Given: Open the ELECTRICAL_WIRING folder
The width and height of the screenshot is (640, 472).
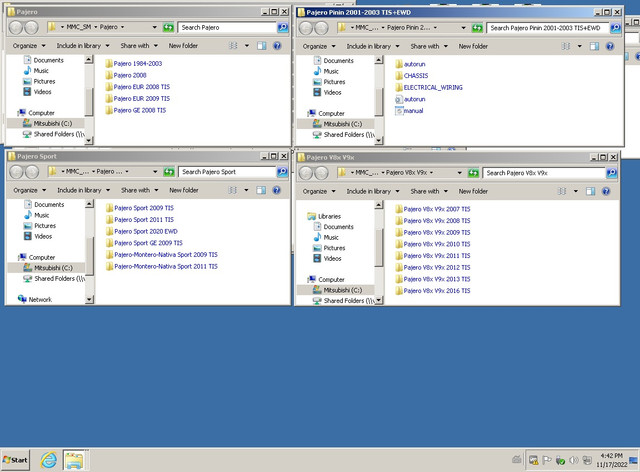Looking at the screenshot, I should point(429,87).
